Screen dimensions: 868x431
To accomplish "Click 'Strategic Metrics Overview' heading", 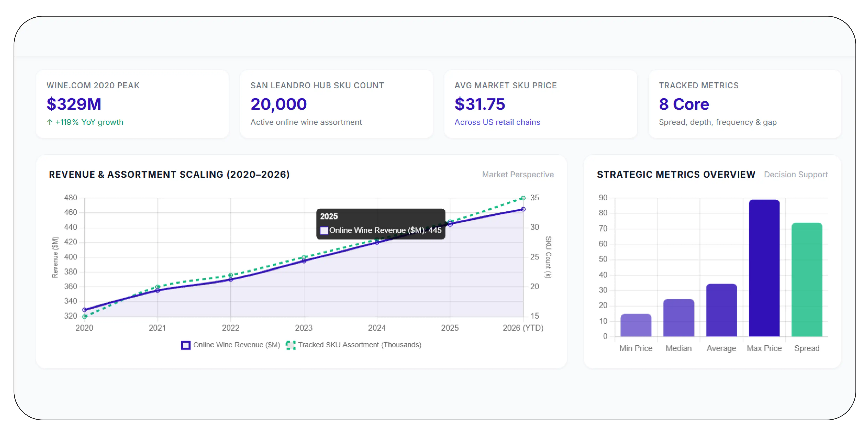I will pos(676,174).
